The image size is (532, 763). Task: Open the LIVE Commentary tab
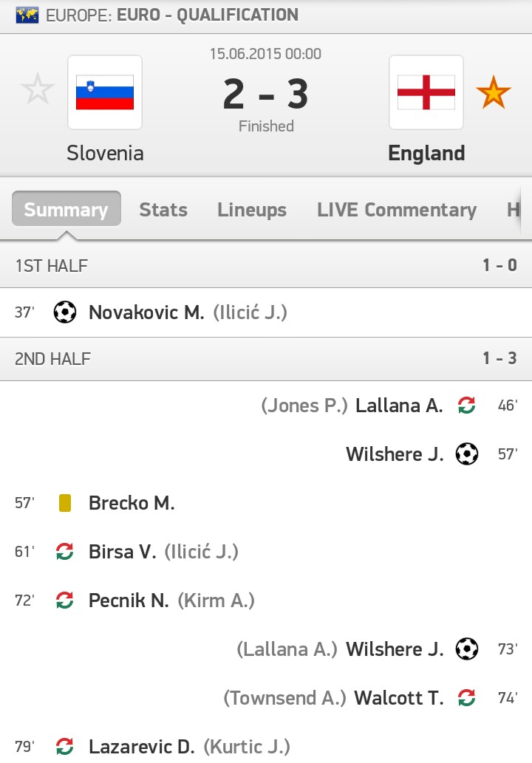[397, 210]
